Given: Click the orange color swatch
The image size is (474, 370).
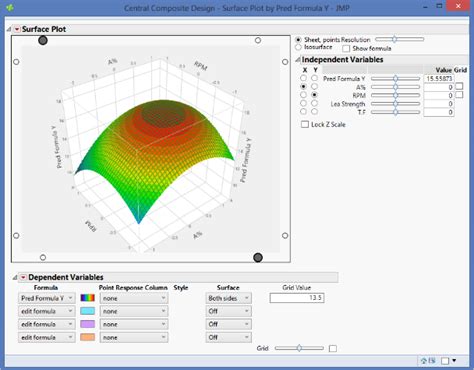Looking at the screenshot, I should 88,337.
